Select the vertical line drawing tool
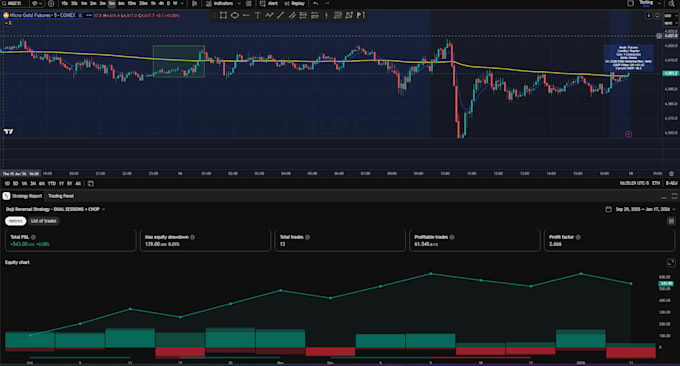 [326, 15]
